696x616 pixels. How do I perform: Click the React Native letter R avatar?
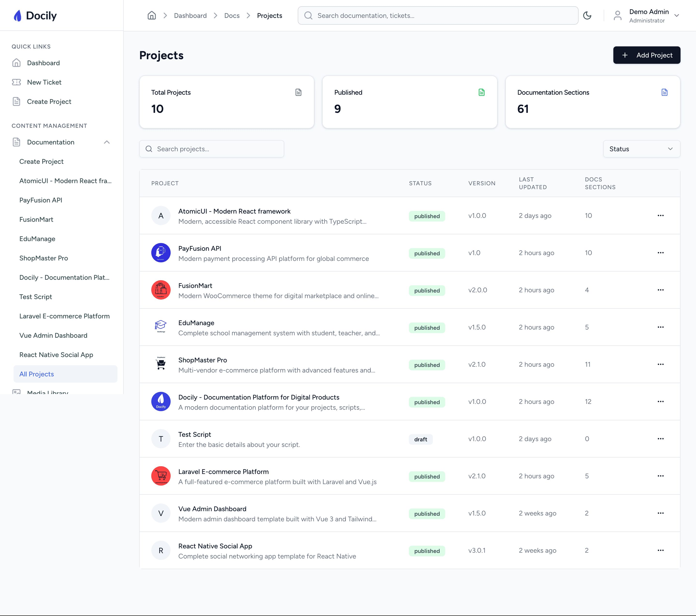(161, 550)
